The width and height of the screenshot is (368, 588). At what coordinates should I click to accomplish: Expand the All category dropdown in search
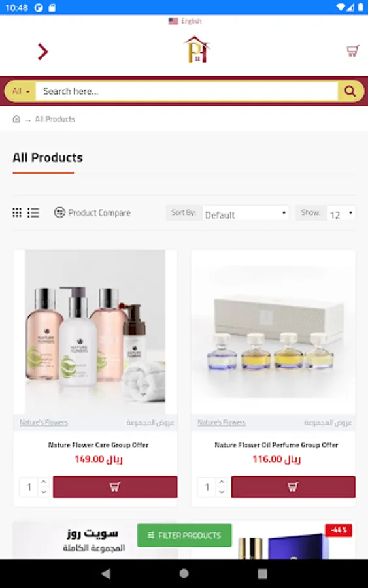[21, 91]
